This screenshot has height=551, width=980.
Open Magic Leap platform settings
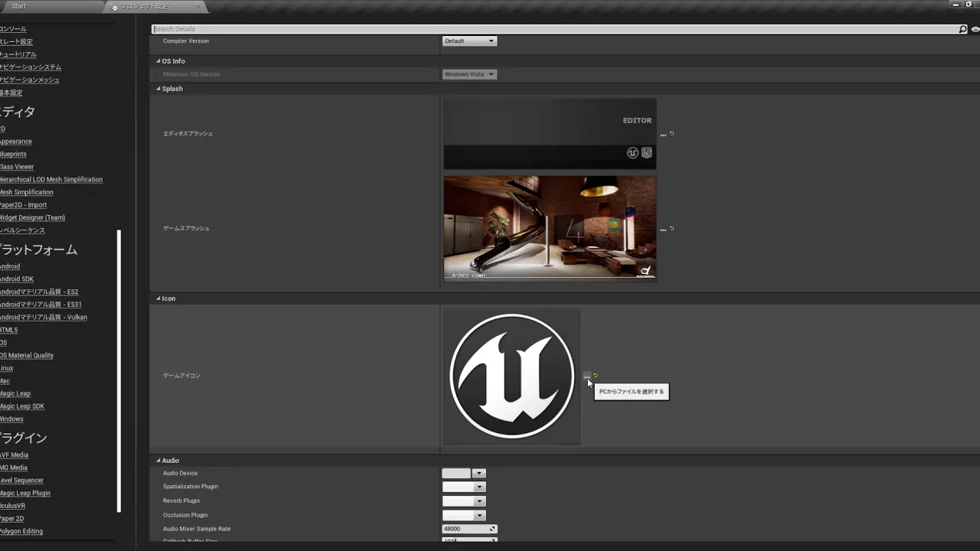point(15,394)
